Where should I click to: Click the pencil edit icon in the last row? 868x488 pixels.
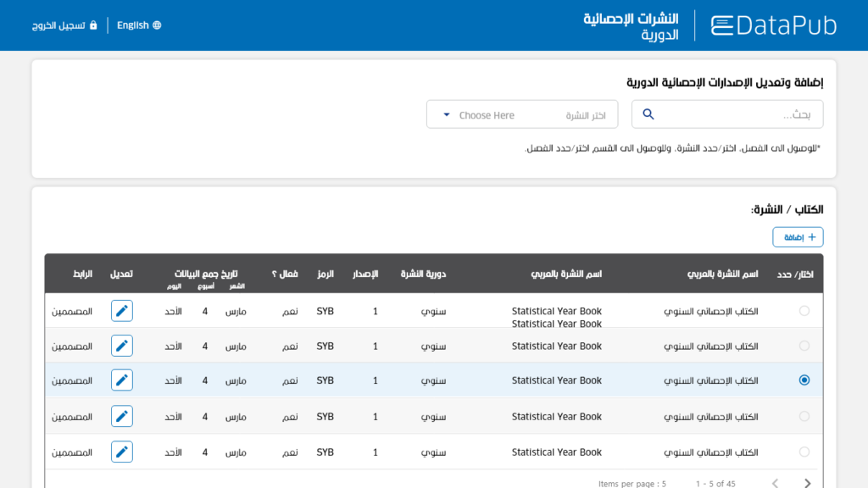click(x=121, y=452)
